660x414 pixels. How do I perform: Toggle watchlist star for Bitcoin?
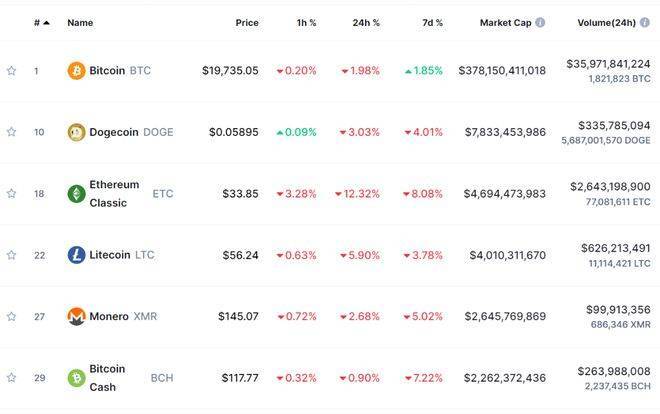(12, 71)
